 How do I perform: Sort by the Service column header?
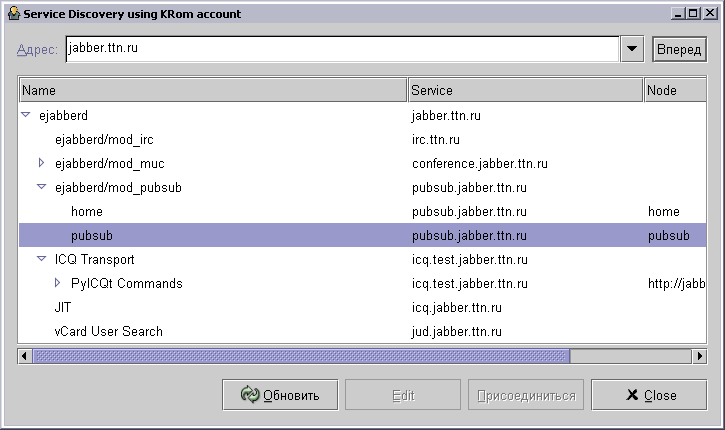point(525,90)
